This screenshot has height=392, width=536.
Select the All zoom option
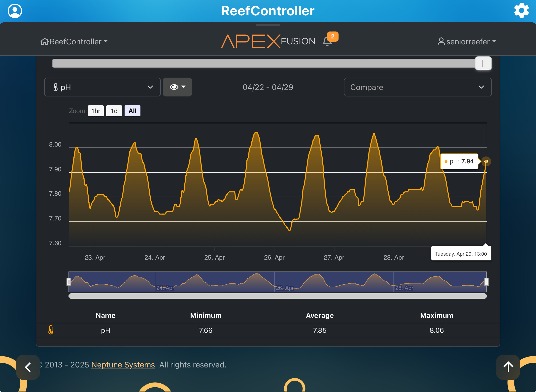pos(133,111)
